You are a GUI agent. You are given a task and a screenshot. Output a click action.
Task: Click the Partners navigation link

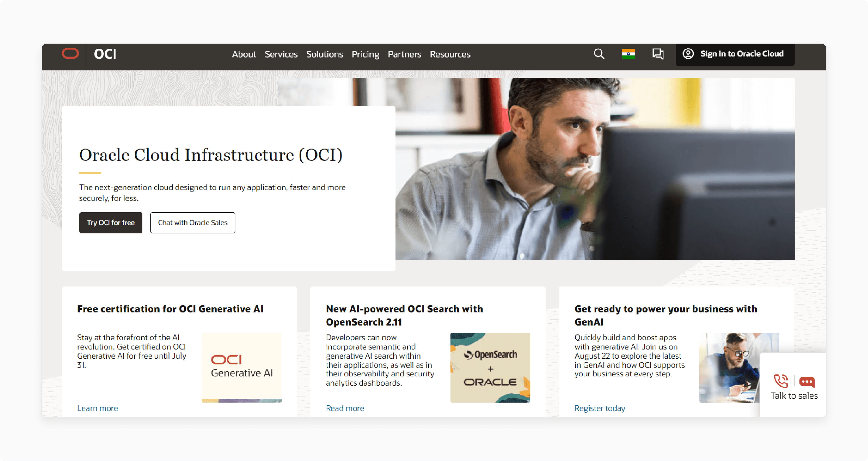pos(405,54)
